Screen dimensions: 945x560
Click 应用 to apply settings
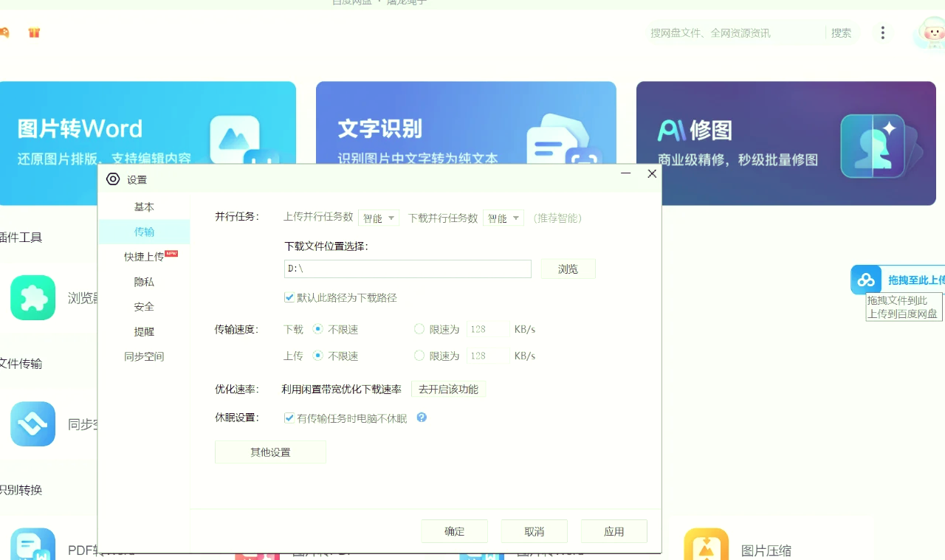pyautogui.click(x=614, y=530)
